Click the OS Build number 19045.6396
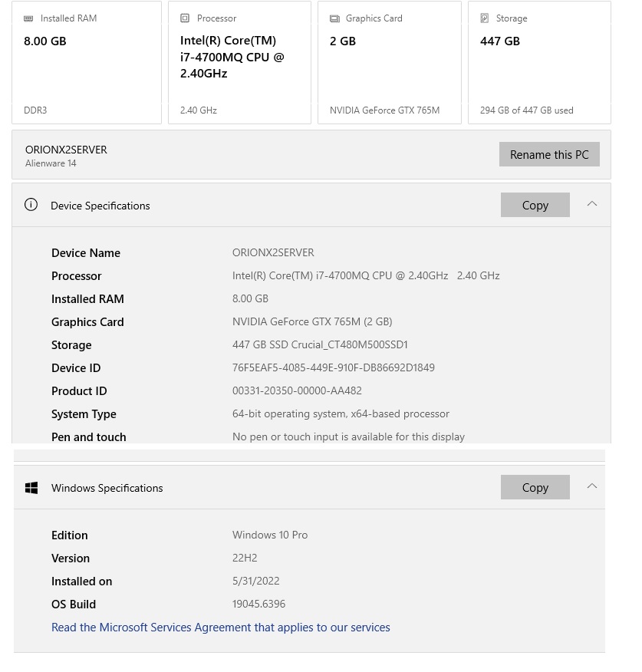642x672 pixels. click(258, 604)
